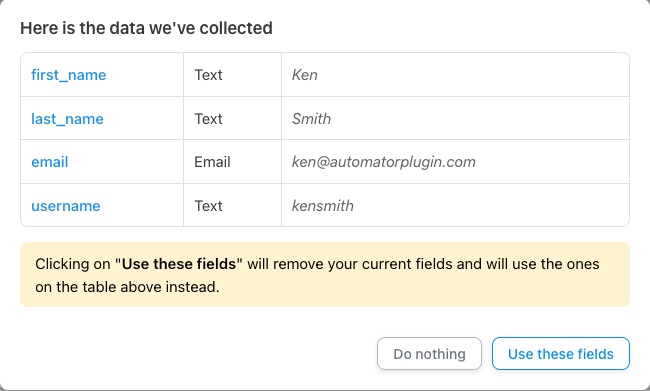Screen dimensions: 650x391
Task: Click the ken@automatorplugin.com sample value
Action: [384, 162]
